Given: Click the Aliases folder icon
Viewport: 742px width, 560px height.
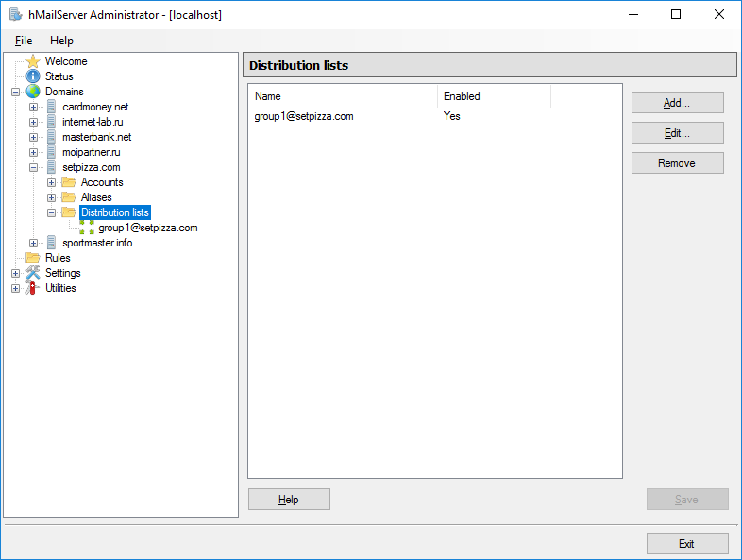Looking at the screenshot, I should click(x=69, y=197).
